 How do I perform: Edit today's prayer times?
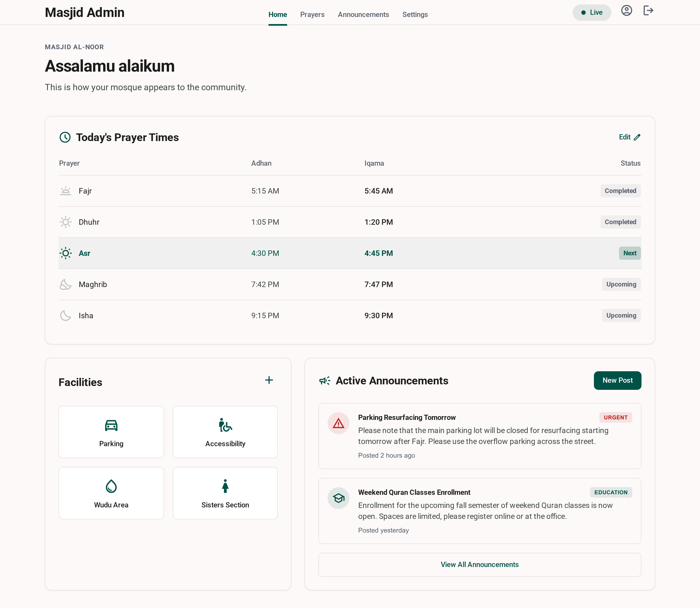(x=629, y=137)
